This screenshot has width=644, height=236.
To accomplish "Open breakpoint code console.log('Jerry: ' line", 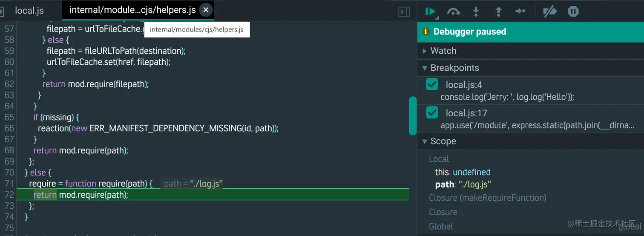I will click(x=507, y=97).
